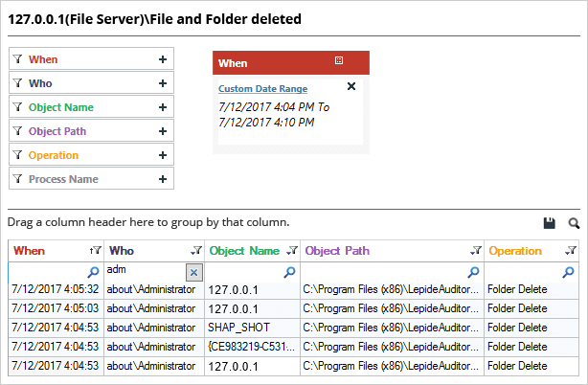The width and height of the screenshot is (588, 385).
Task: Add a Who filter with plus
Action: click(x=163, y=83)
